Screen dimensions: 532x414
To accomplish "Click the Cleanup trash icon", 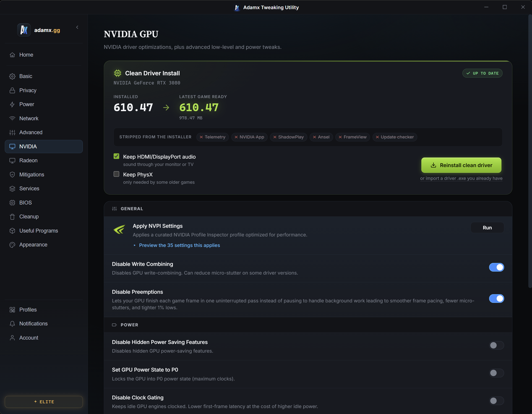I will click(x=12, y=217).
